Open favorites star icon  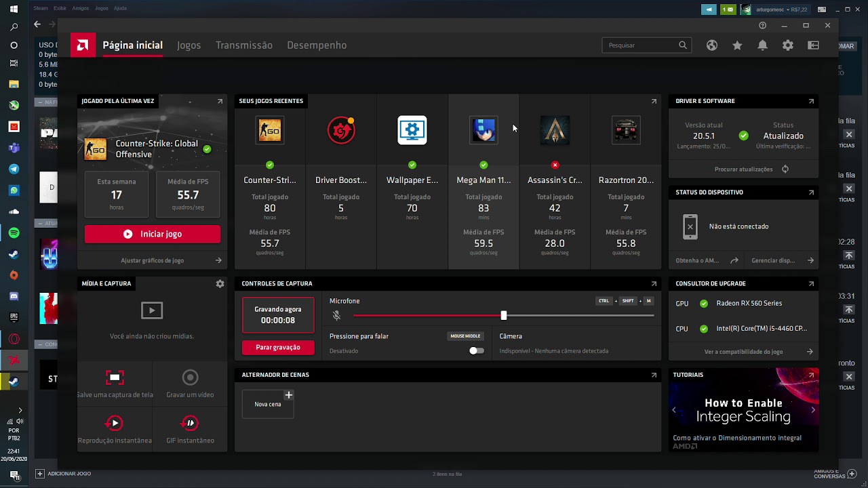point(737,45)
